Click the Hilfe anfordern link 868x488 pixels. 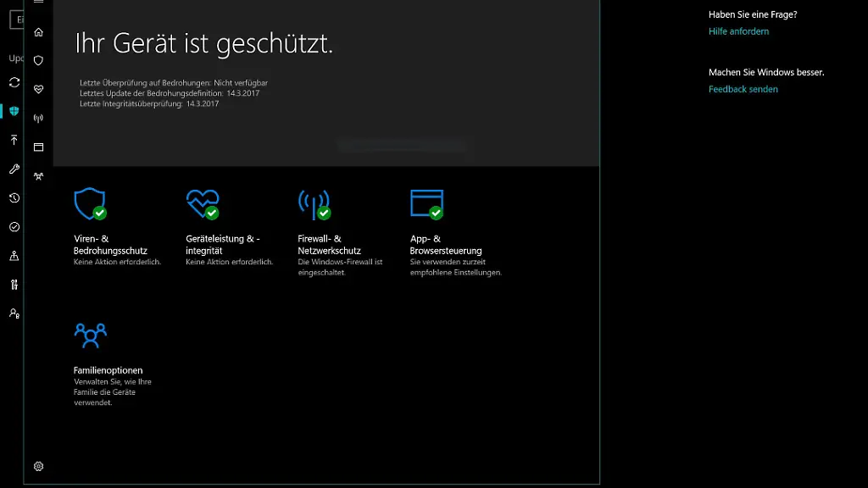(x=739, y=30)
